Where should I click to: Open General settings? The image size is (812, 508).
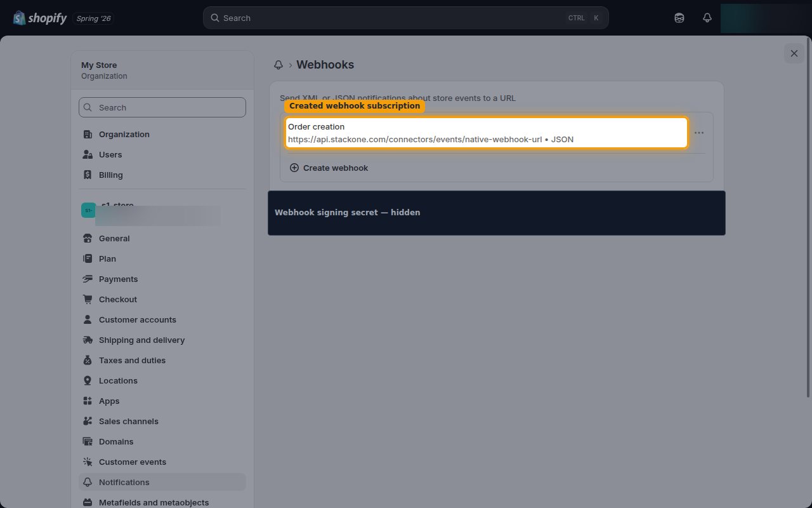point(162,238)
